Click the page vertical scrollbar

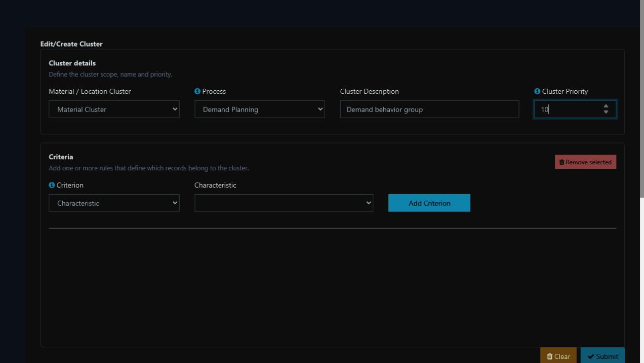[x=642, y=99]
